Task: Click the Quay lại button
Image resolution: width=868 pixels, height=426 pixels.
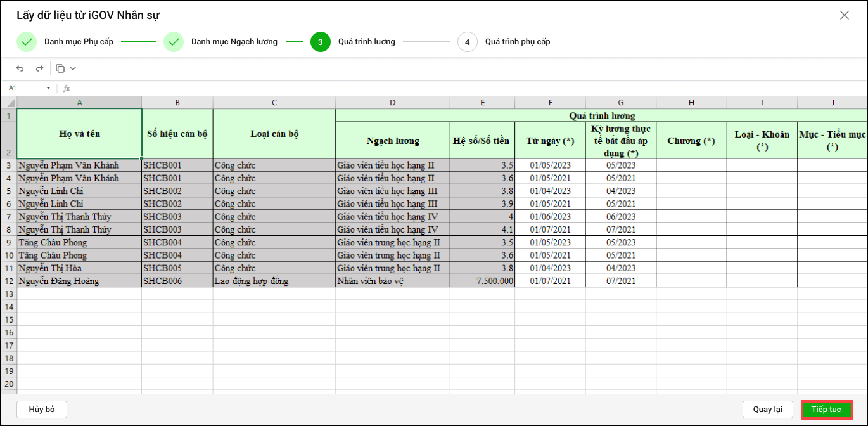Action: (x=768, y=410)
